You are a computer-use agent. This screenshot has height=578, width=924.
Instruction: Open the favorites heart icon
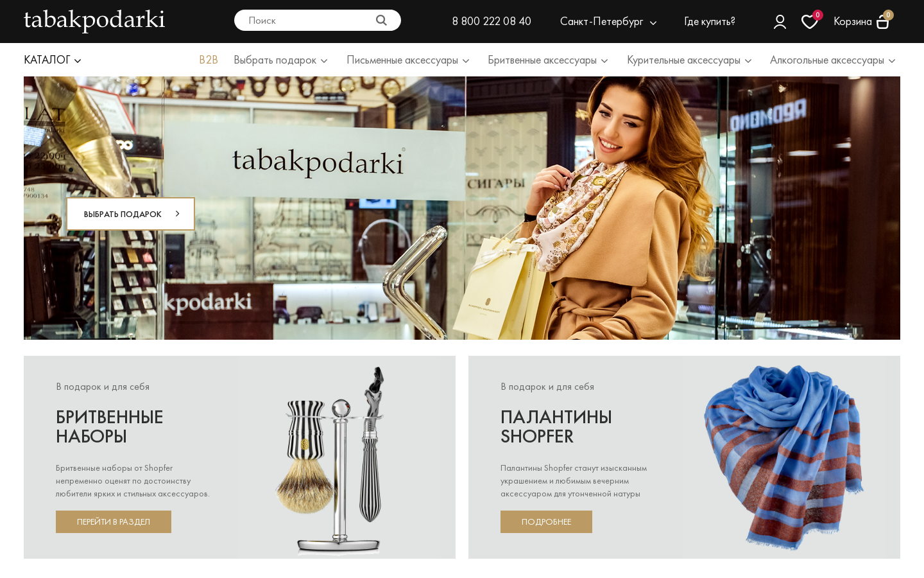coord(810,22)
